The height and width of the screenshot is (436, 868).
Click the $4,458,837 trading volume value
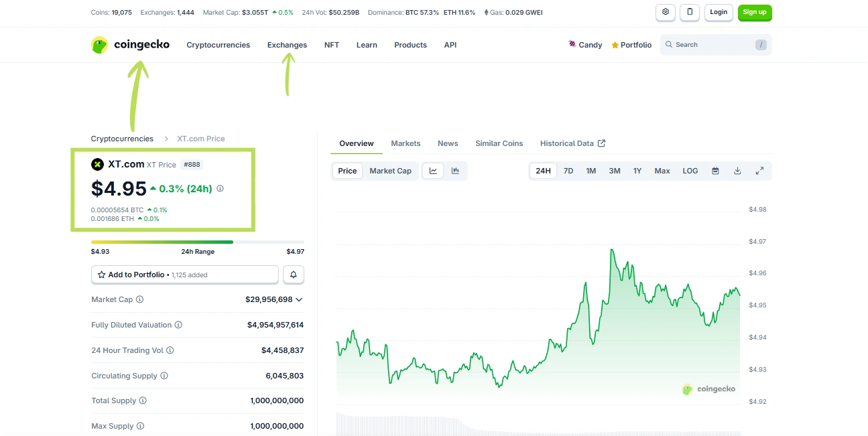pyautogui.click(x=283, y=350)
